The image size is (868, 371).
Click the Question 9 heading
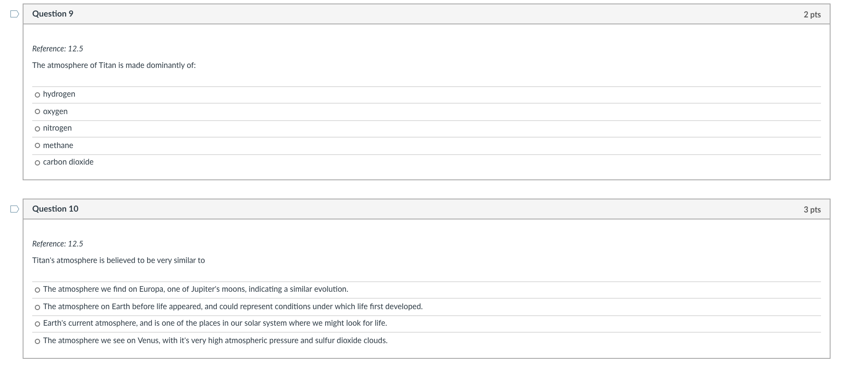tap(53, 14)
